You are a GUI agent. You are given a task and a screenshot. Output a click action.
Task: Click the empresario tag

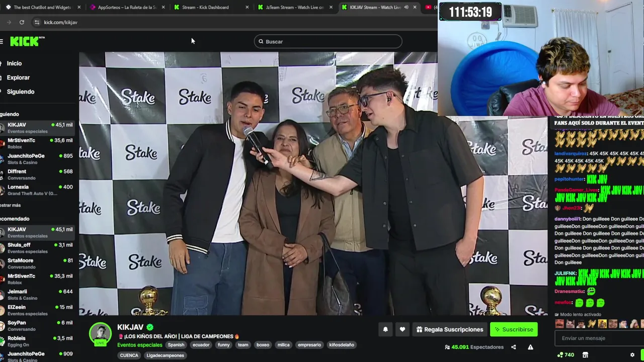(309, 345)
